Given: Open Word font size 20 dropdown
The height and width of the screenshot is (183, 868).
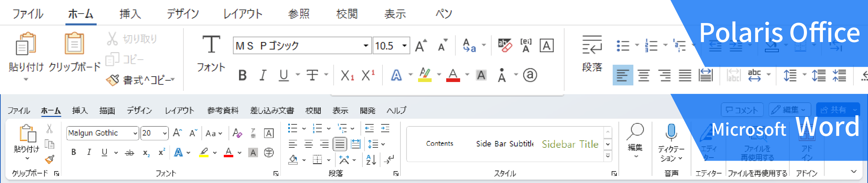Looking at the screenshot, I should click(x=165, y=133).
